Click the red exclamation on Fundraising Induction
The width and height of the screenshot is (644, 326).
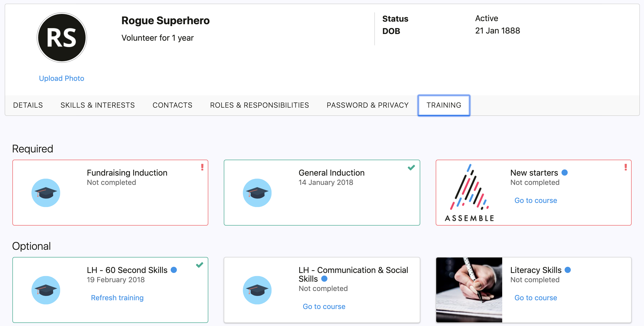pos(202,167)
